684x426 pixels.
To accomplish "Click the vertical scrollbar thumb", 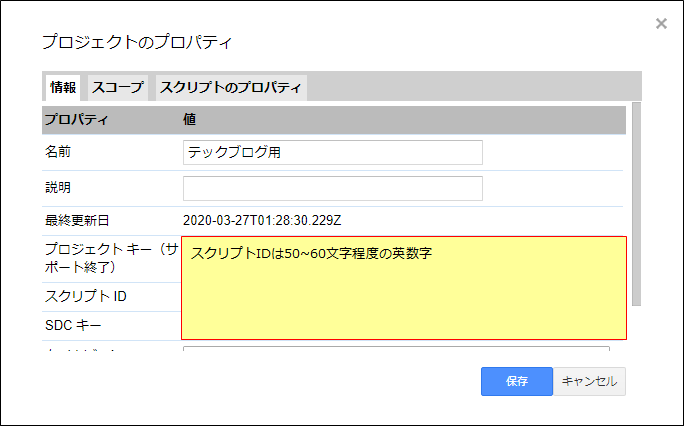I will tap(636, 204).
